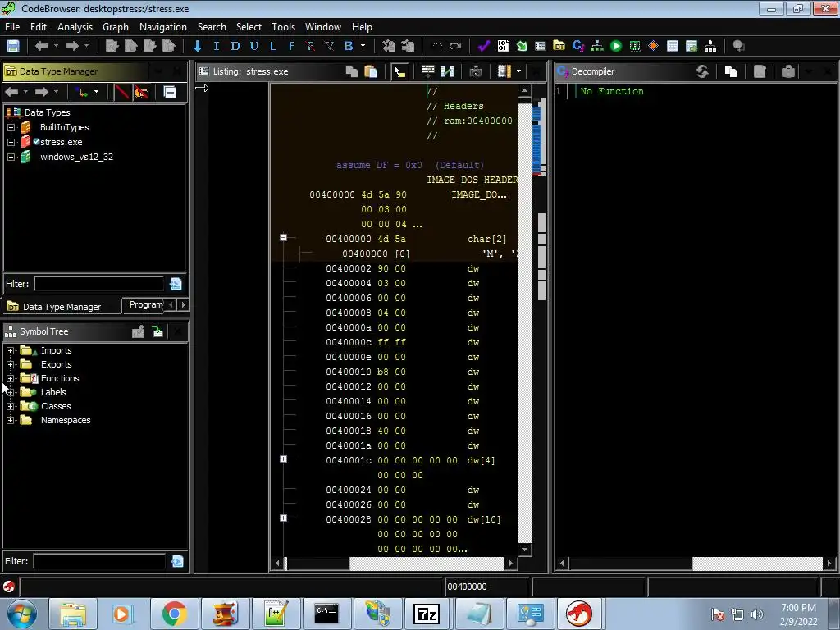The image size is (840, 630).
Task: Refresh the Decompiler panel
Action: 702,71
